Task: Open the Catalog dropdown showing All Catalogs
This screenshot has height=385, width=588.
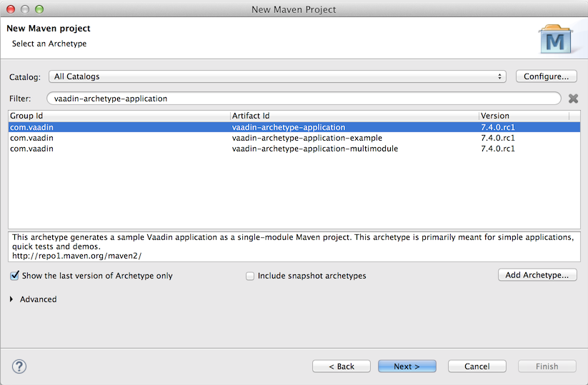Action: tap(277, 76)
